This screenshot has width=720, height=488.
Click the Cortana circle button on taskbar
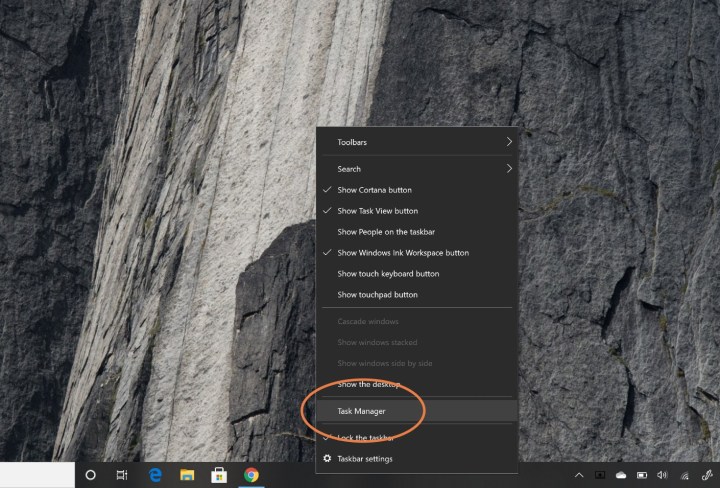pyautogui.click(x=90, y=475)
